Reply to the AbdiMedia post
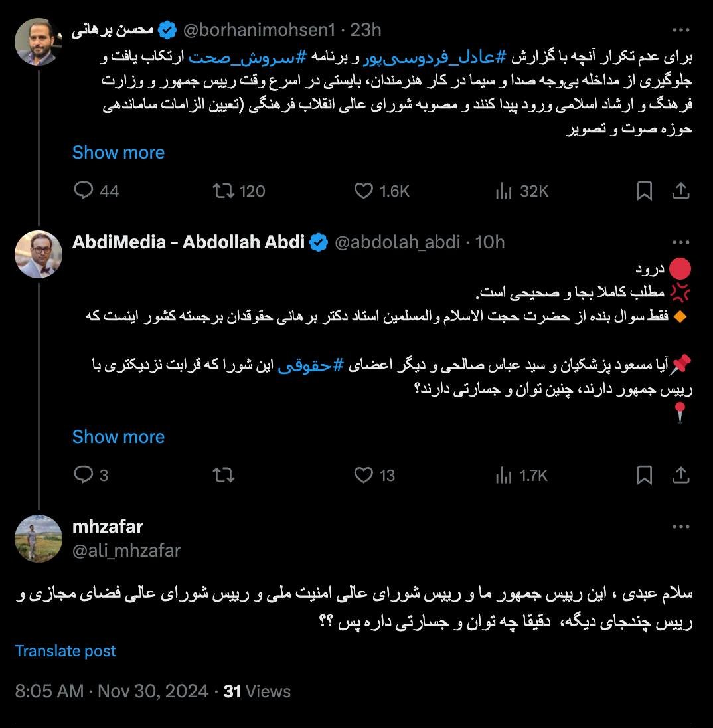 [84, 475]
